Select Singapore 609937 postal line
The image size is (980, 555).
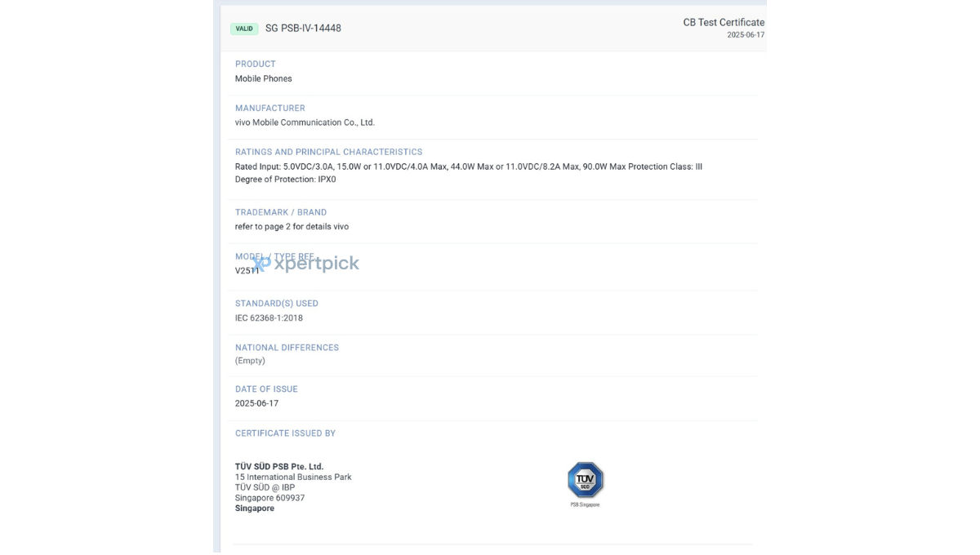click(269, 498)
